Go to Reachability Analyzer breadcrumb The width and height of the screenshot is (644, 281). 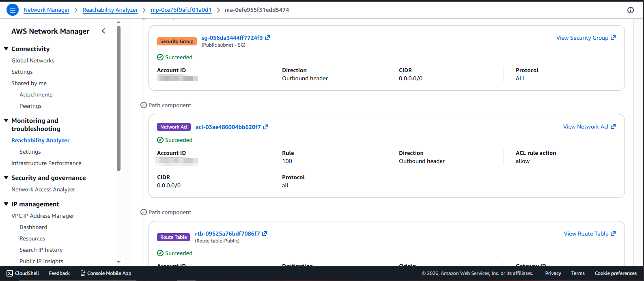coord(110,10)
